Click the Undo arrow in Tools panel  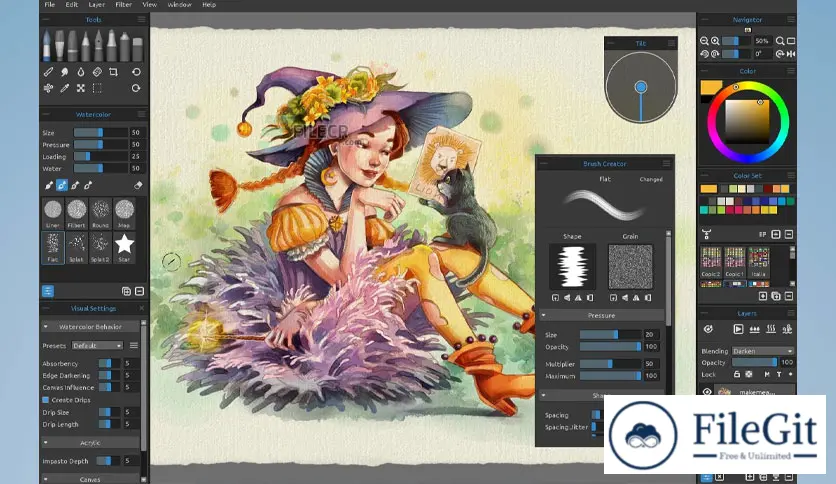136,71
